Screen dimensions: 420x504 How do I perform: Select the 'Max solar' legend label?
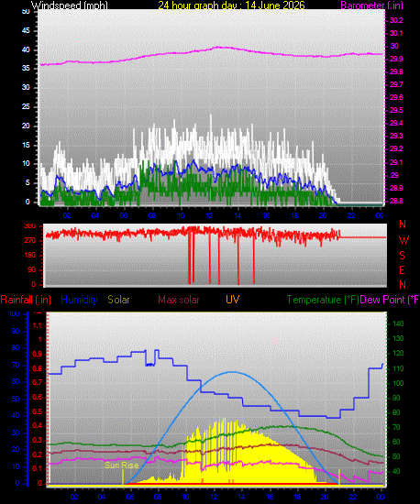click(x=179, y=300)
